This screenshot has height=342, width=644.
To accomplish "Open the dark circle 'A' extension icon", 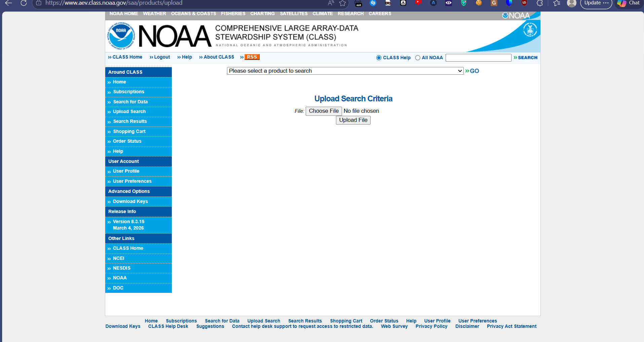I will click(x=433, y=3).
